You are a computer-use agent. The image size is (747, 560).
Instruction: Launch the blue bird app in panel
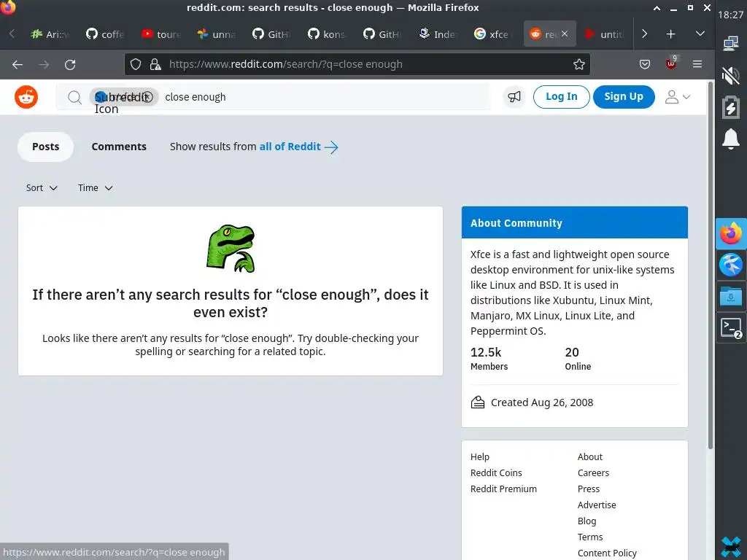pos(731,265)
